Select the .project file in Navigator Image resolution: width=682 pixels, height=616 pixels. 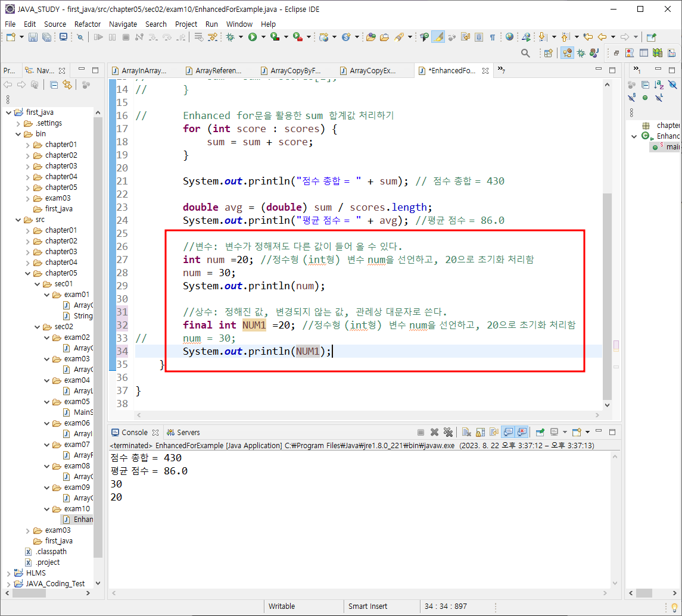pos(43,562)
